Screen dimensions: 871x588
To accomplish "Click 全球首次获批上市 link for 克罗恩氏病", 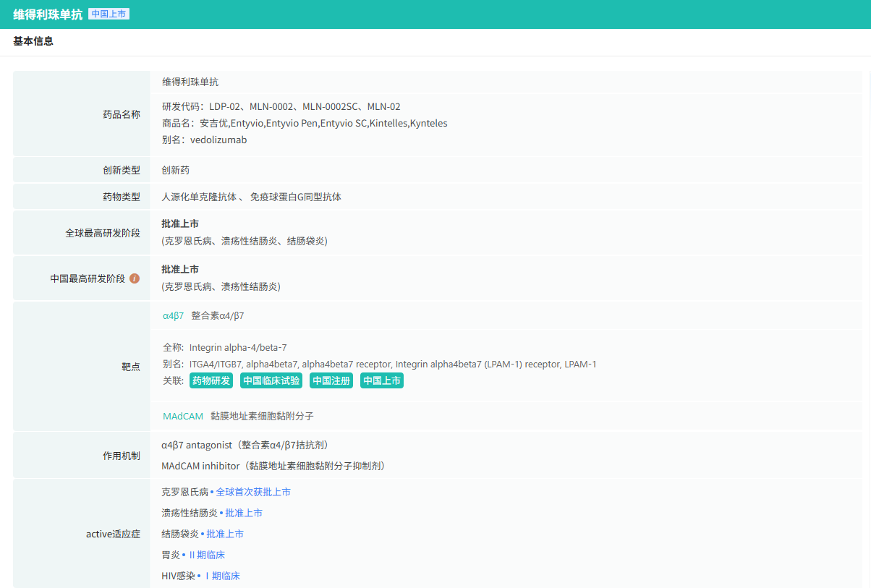I will coord(253,492).
